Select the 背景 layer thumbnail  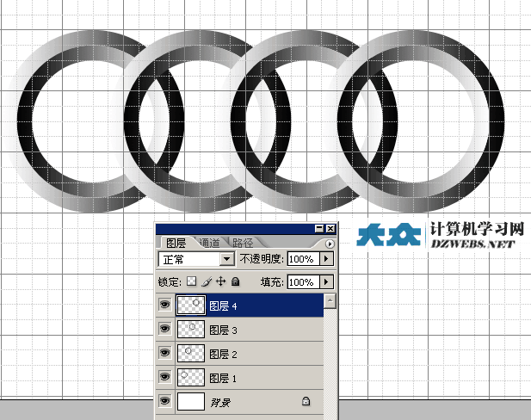coord(191,401)
